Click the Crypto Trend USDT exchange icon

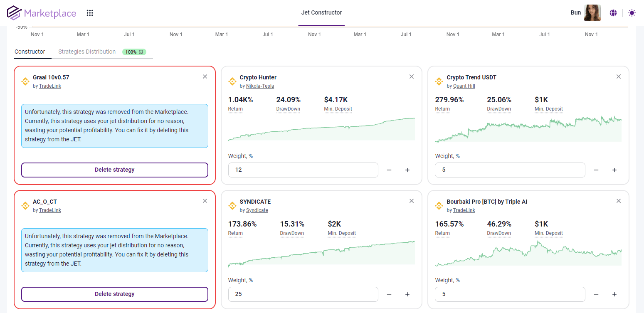(439, 81)
